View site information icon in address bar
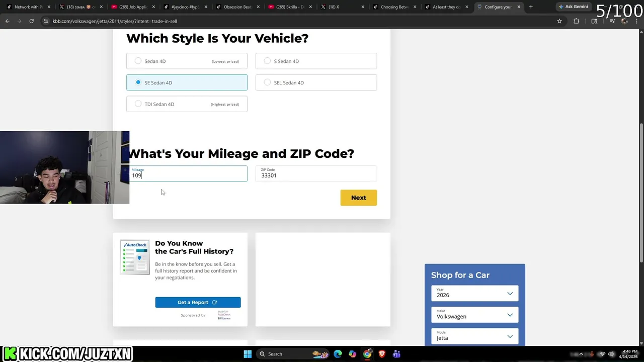This screenshot has width=644, height=362. pos(46,21)
